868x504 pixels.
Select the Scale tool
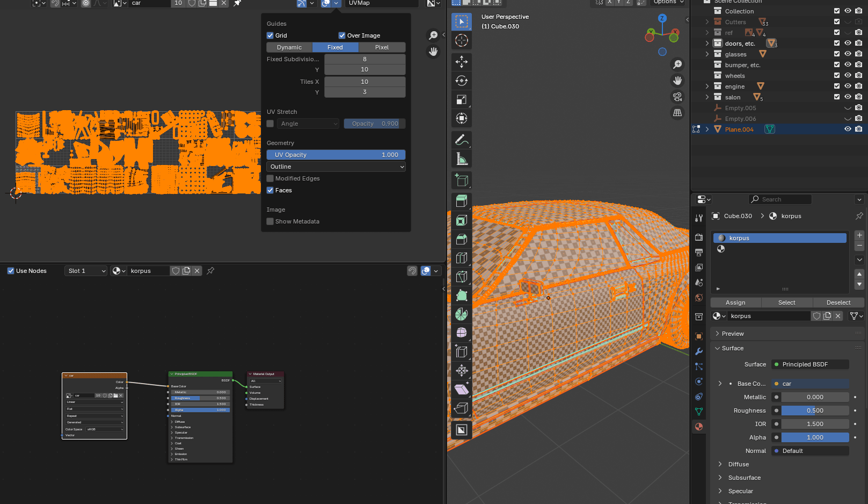click(461, 99)
